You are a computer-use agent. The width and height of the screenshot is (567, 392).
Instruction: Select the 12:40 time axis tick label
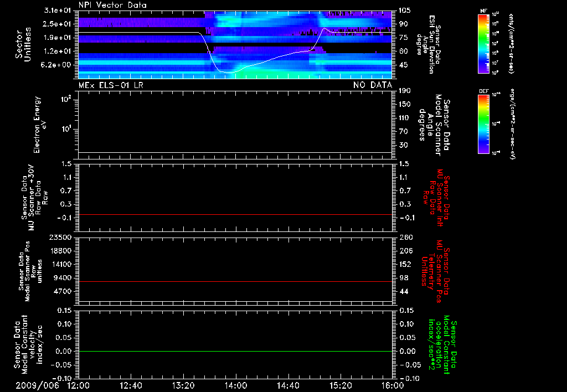click(131, 385)
